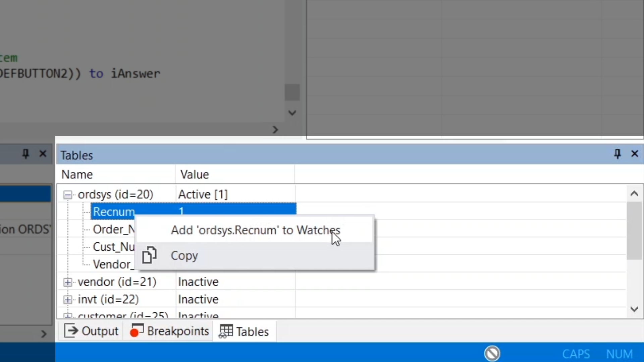Expand the invt (id=22) table node
The width and height of the screenshot is (644, 362).
coord(68,300)
